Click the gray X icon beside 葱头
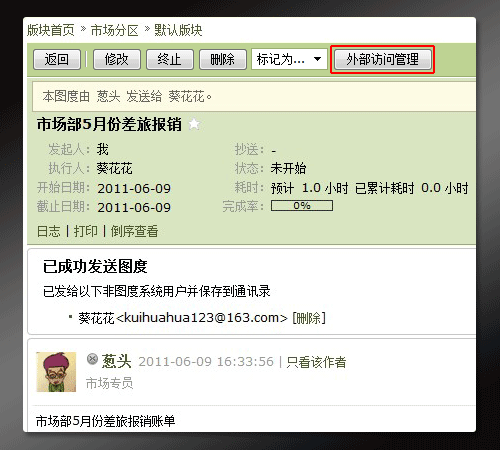This screenshot has height=451, width=501. [x=92, y=359]
